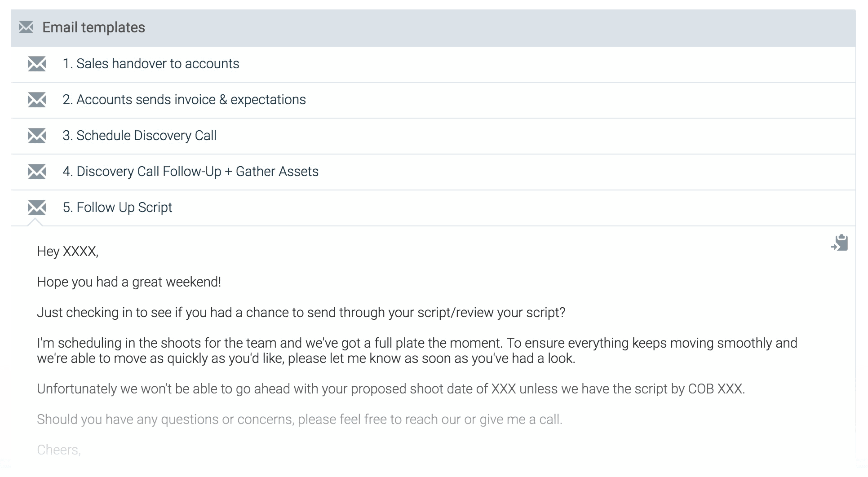Click the paragraph about scheduling in the shoots
868x477 pixels.
417,351
